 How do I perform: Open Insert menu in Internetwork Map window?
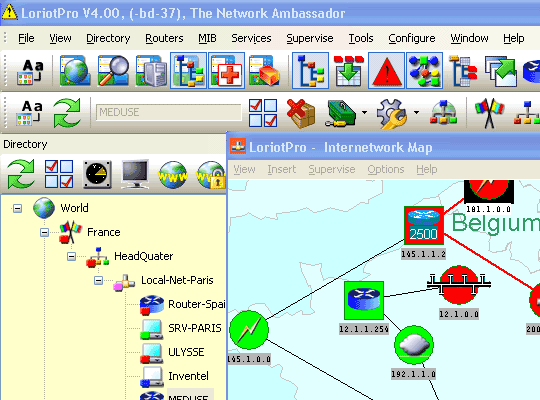pyautogui.click(x=282, y=170)
